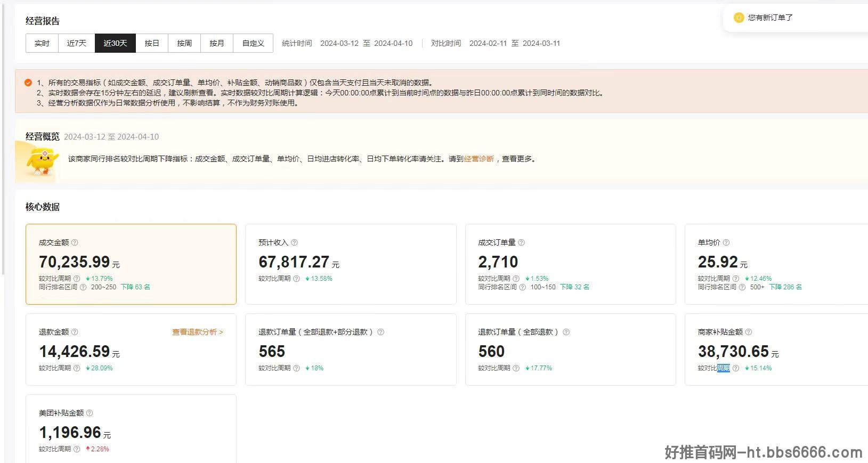
Task: Click 较对比周期 help icon in 预计收入 card
Action: pyautogui.click(x=296, y=279)
